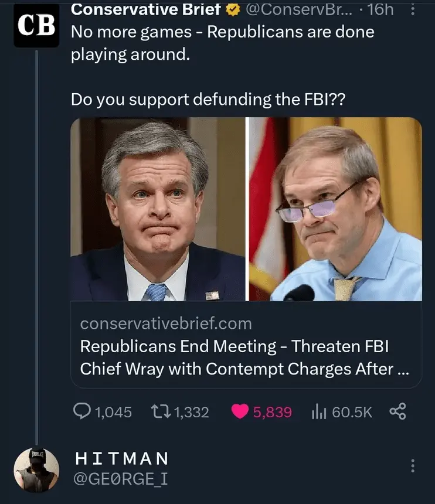
Task: Click the "Conservative Brief" display name
Action: pos(146,9)
